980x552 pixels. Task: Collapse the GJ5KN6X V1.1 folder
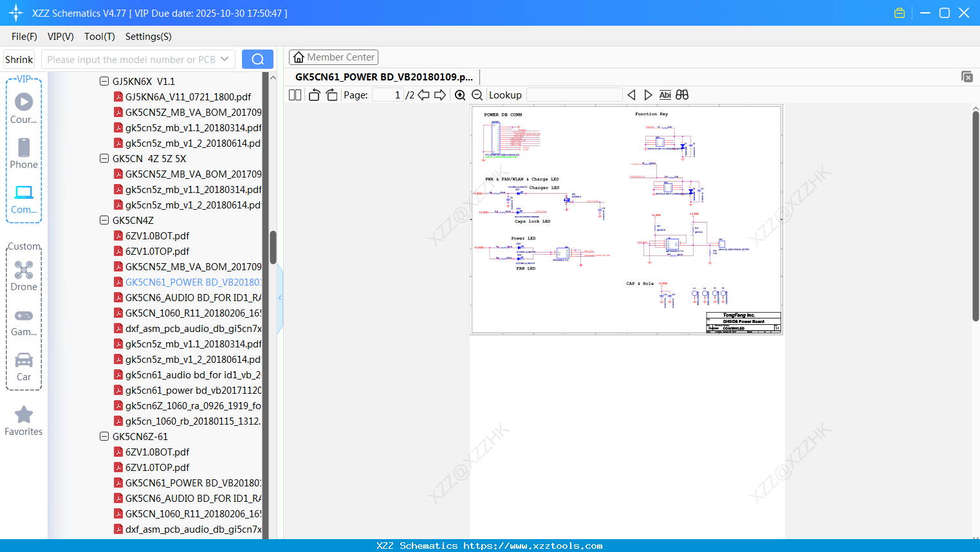pos(104,81)
